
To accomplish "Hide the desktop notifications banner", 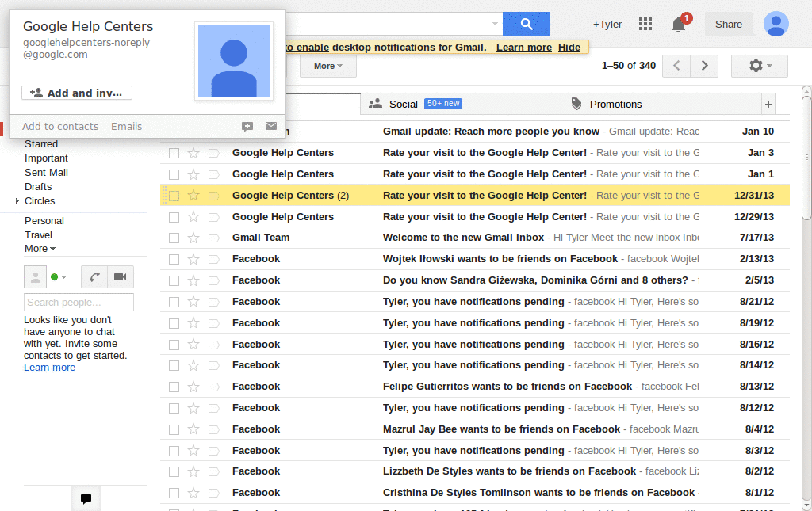I will pos(569,47).
